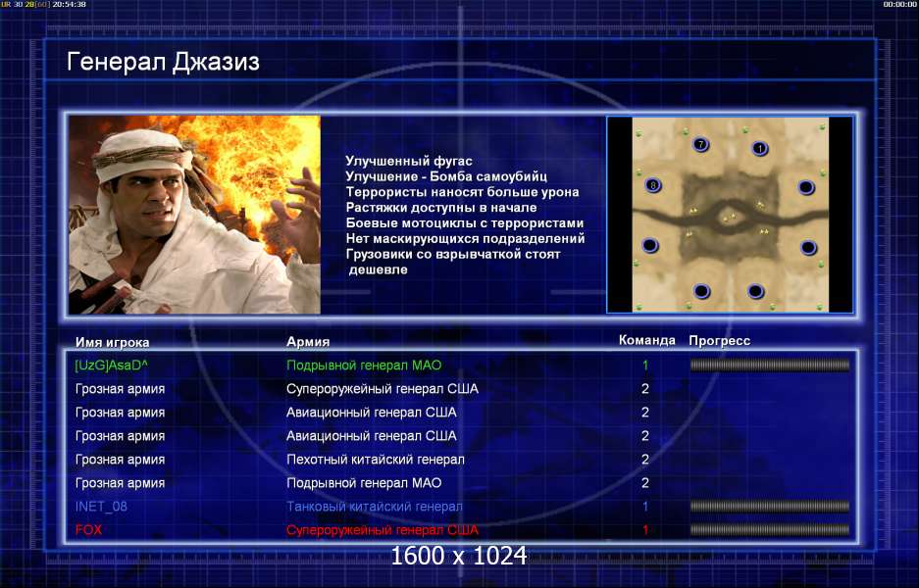Click start position marker 1 on the minimap
Image resolution: width=919 pixels, height=588 pixels.
[x=759, y=148]
